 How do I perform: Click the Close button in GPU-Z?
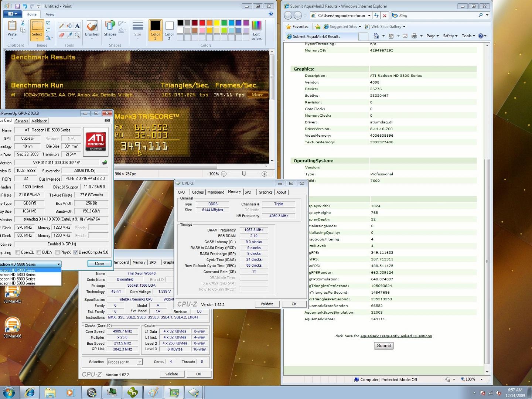pyautogui.click(x=99, y=263)
